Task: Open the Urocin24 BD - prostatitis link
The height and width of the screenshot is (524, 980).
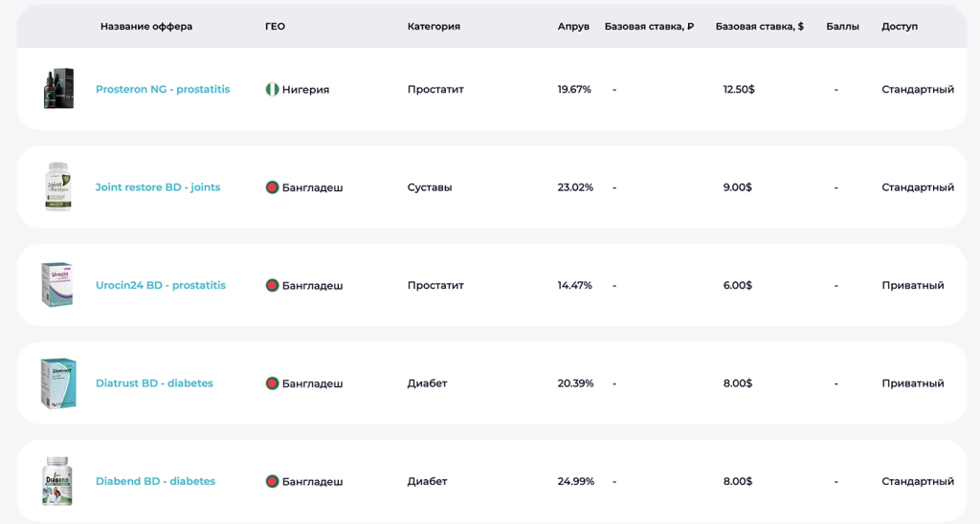Action: [x=161, y=286]
